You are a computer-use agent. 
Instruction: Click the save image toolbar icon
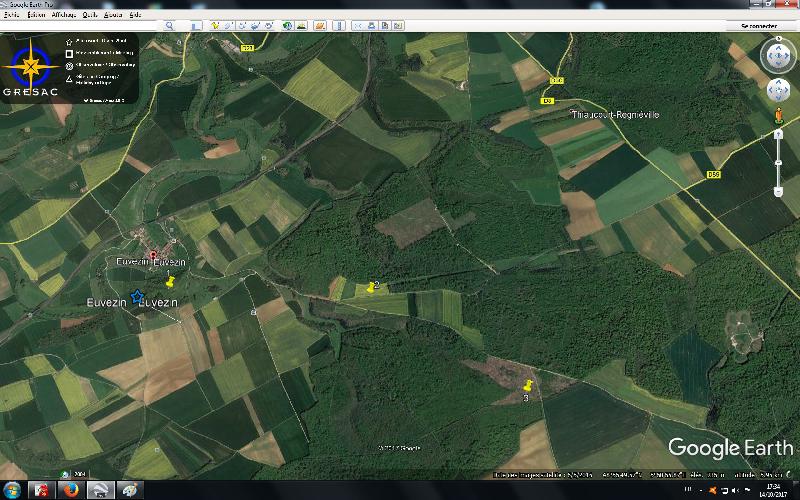click(x=385, y=26)
